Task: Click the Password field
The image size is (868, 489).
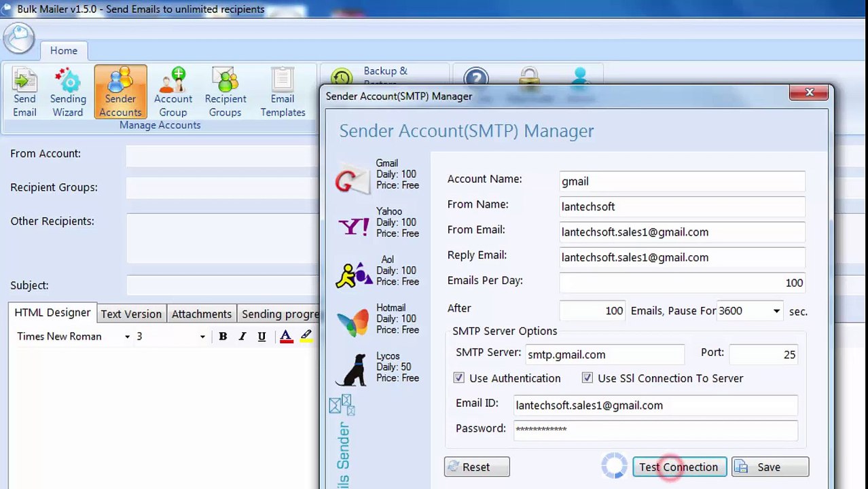Action: [x=655, y=429]
